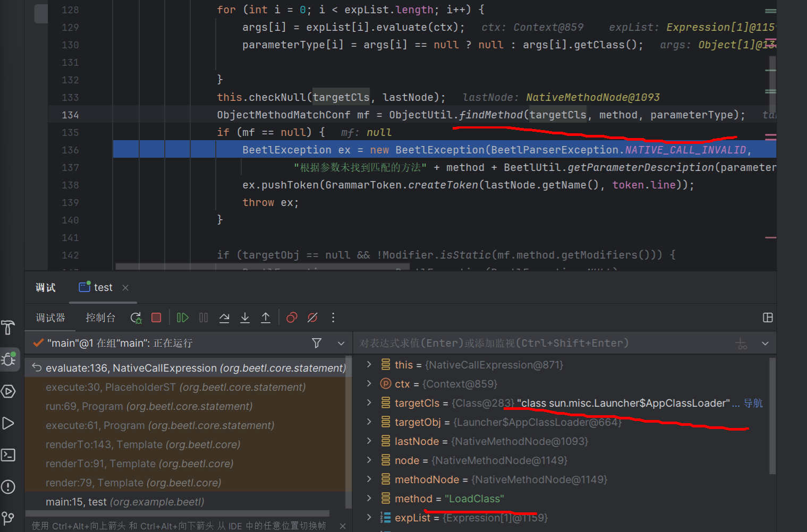Screen dimensions: 807x532
Task: Expand the ctx variable node
Action: click(x=369, y=384)
